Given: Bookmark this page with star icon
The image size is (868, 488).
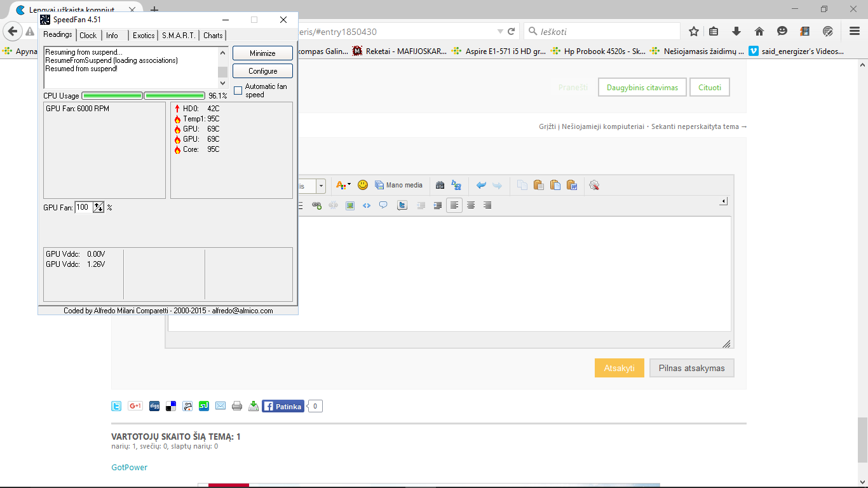Looking at the screenshot, I should tap(694, 31).
